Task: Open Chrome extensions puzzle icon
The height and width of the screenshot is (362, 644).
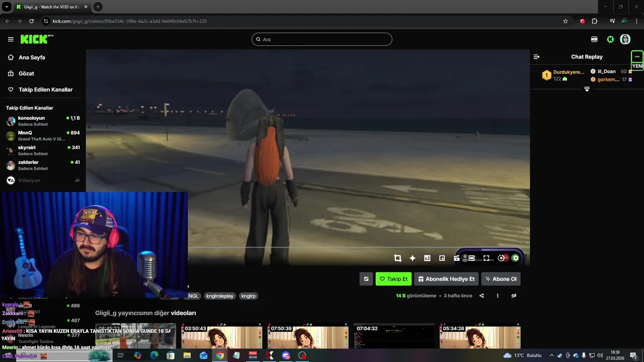Action: 595,21
